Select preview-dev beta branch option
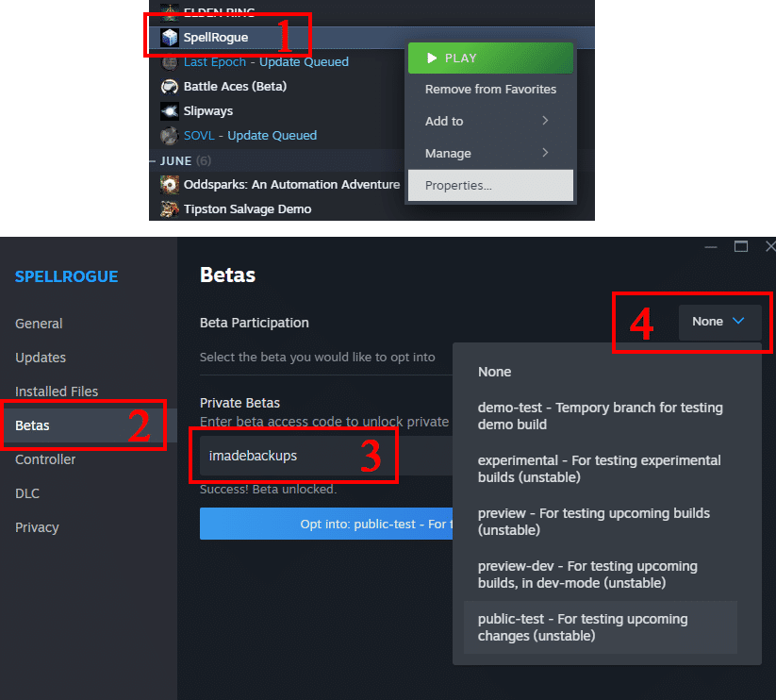 pos(601,575)
